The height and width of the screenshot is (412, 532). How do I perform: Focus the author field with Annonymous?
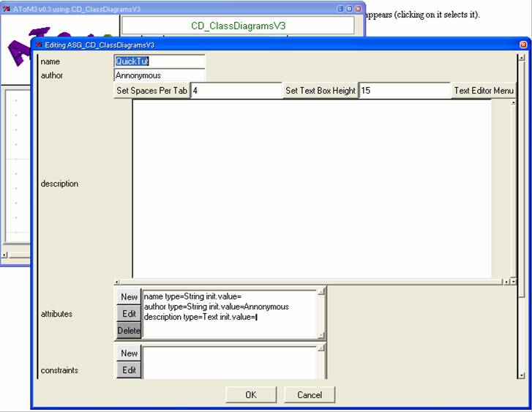[x=160, y=75]
